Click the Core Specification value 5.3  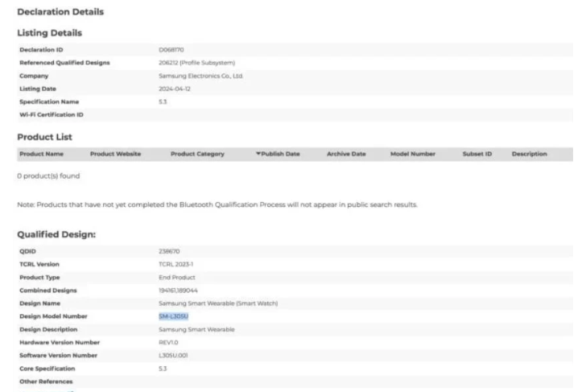point(163,369)
